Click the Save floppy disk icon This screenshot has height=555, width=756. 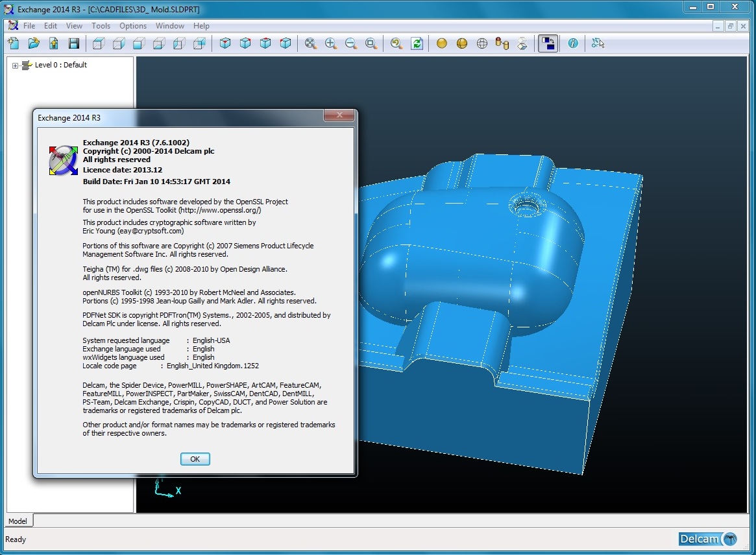[74, 43]
